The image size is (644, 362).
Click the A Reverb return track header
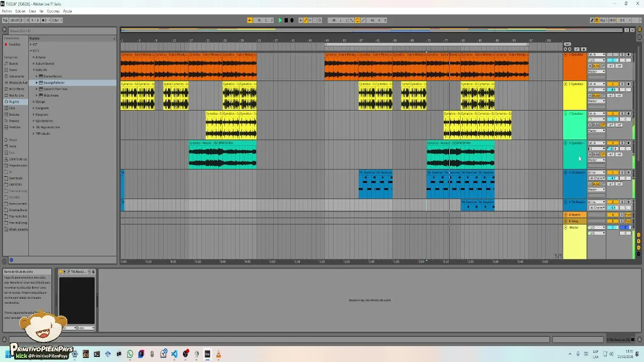(x=575, y=215)
